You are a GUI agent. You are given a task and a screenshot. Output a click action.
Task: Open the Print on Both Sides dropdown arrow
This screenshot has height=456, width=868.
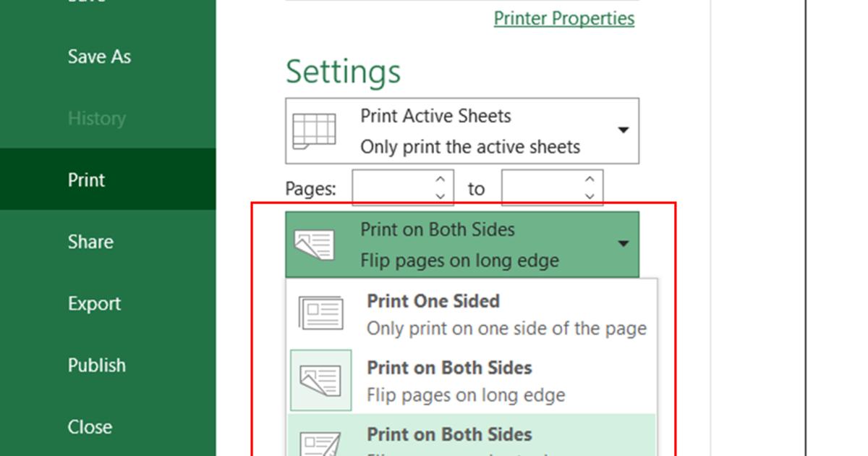(x=624, y=244)
